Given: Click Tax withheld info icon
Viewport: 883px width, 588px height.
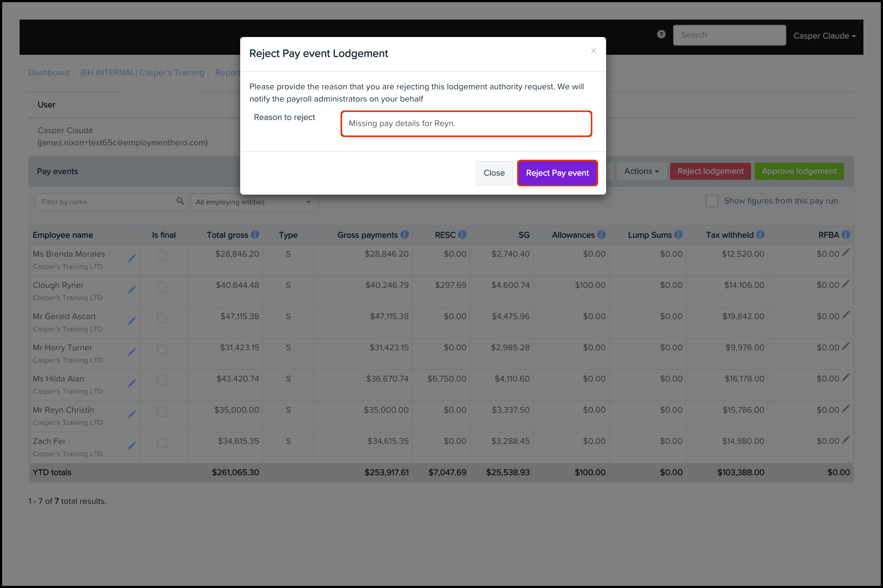Looking at the screenshot, I should pos(760,235).
